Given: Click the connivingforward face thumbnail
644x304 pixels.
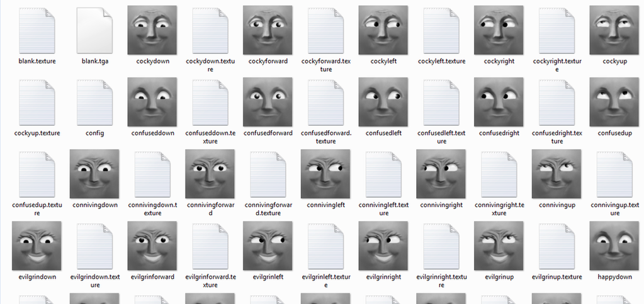Looking at the screenshot, I should coord(210,174).
